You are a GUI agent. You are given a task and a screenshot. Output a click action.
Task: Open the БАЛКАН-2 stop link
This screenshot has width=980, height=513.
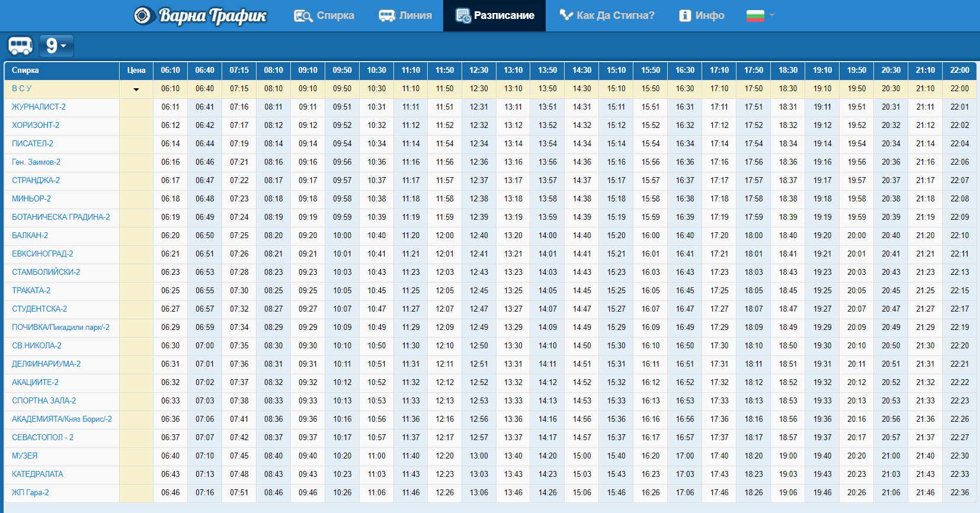tap(30, 235)
